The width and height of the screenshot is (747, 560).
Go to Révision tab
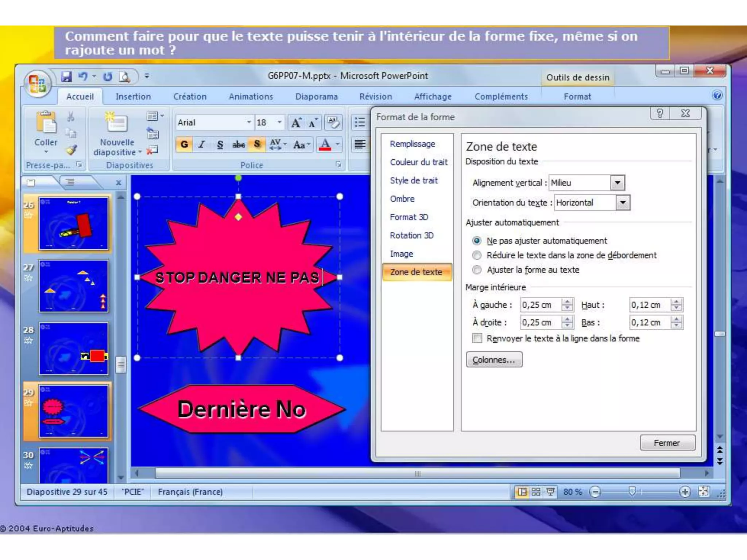click(376, 97)
